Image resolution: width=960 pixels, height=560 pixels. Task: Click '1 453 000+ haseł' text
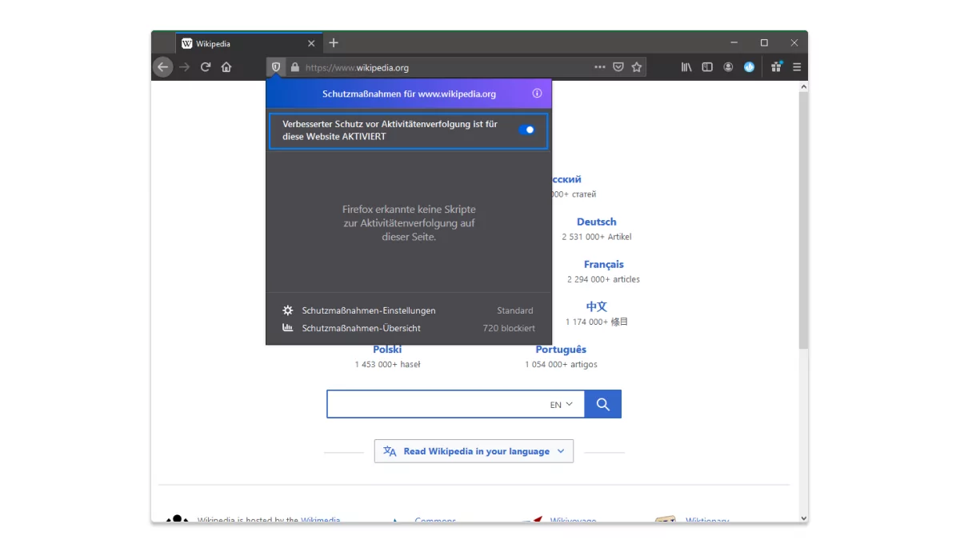(x=387, y=365)
